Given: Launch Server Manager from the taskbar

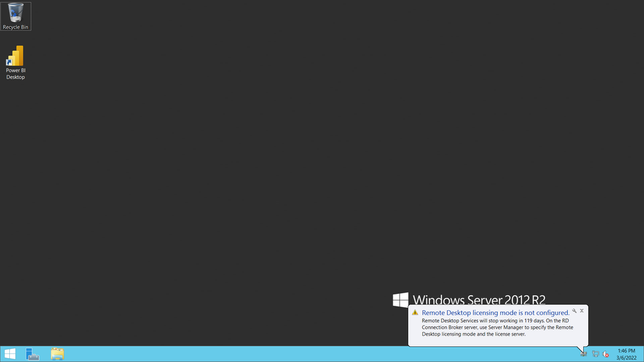Looking at the screenshot, I should pyautogui.click(x=32, y=354).
